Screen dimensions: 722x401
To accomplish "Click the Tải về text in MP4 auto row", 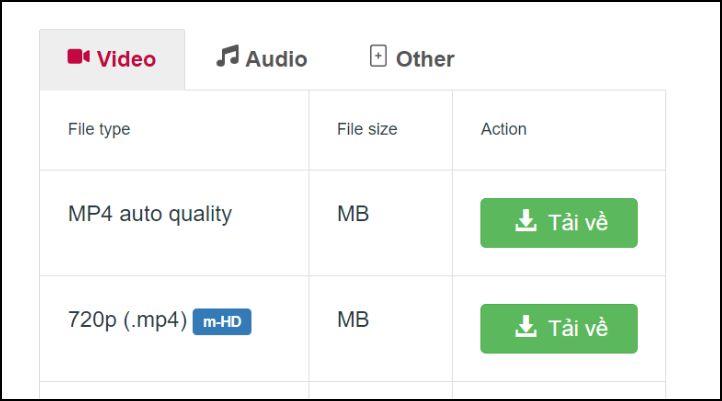I will point(578,222).
